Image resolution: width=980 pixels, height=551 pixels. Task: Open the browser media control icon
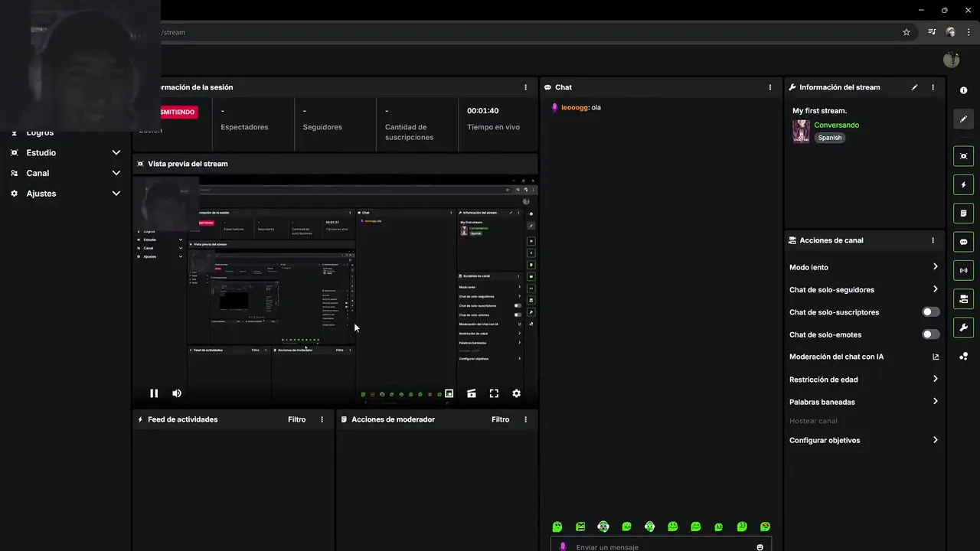click(932, 32)
